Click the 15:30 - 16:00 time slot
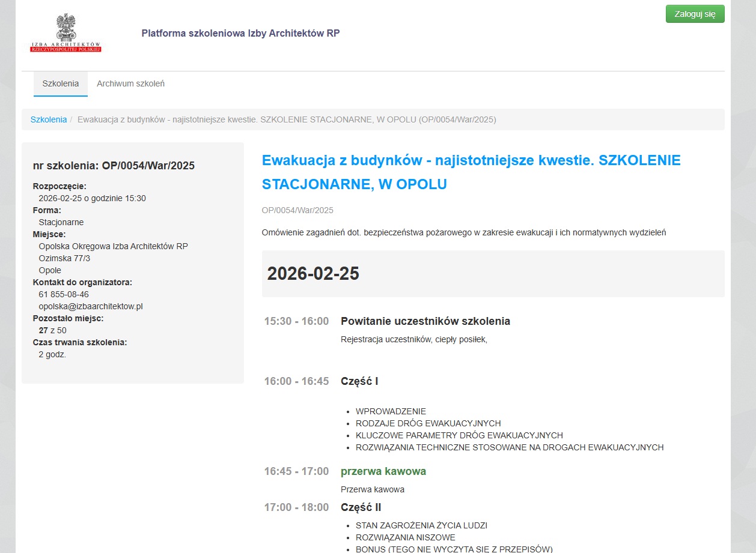The image size is (756, 553). [x=296, y=321]
